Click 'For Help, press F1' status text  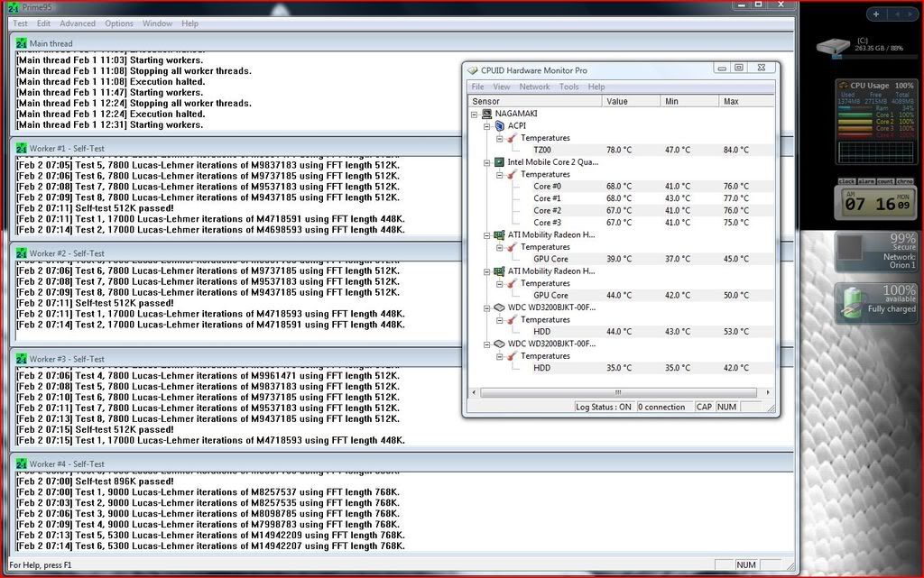[x=40, y=565]
